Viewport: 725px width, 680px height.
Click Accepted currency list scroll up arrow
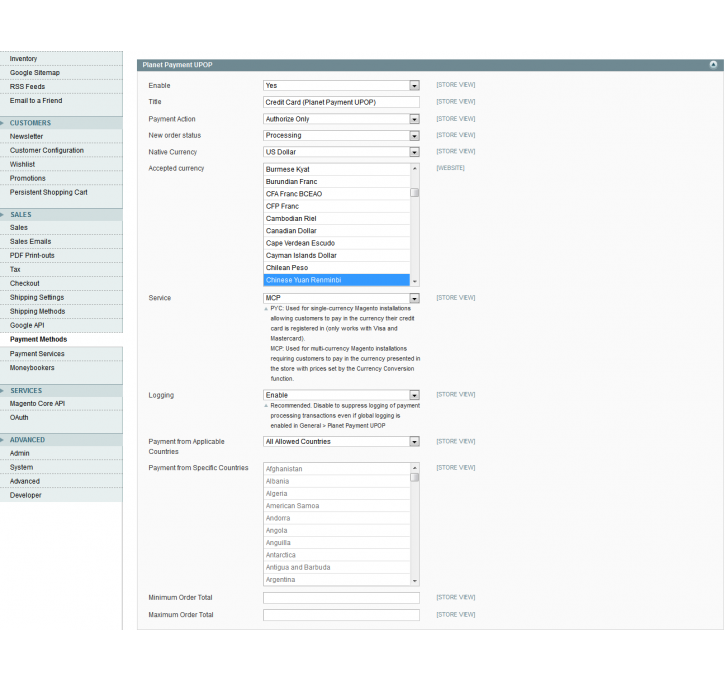(x=415, y=168)
